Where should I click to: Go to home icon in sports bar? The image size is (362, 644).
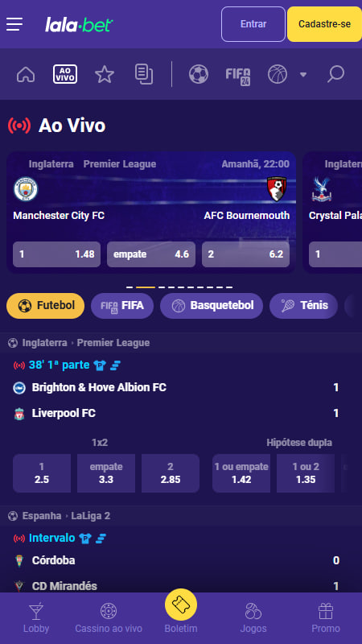(26, 75)
